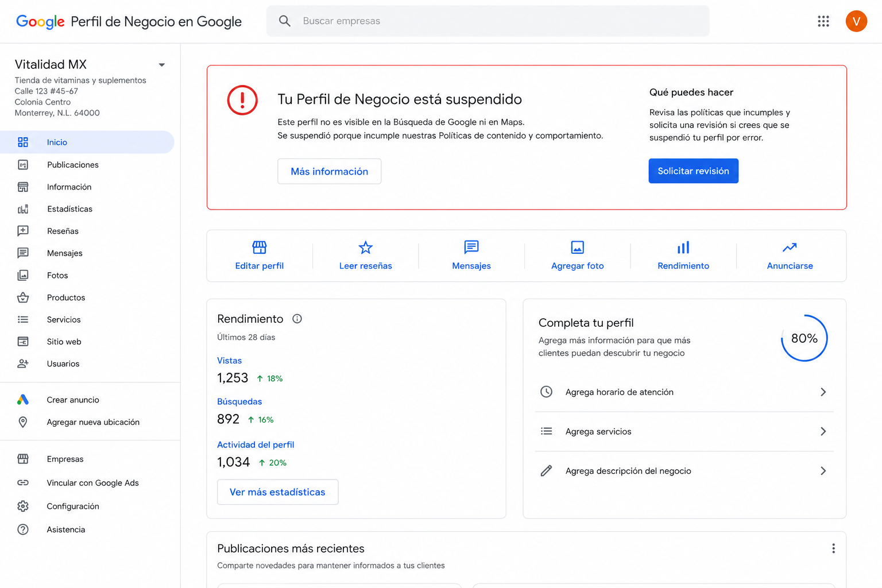Screen dimensions: 882x588
Task: Open the Actividad del perfil link
Action: [256, 444]
